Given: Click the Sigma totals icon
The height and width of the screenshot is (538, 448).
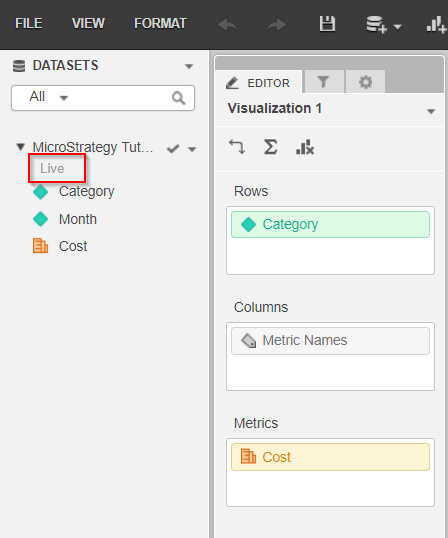Looking at the screenshot, I should [x=270, y=147].
